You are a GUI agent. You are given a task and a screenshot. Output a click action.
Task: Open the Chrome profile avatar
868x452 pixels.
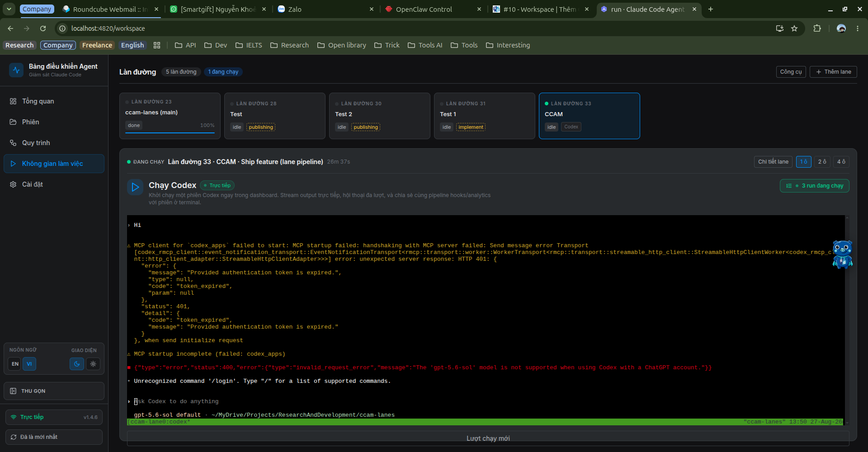point(841,28)
